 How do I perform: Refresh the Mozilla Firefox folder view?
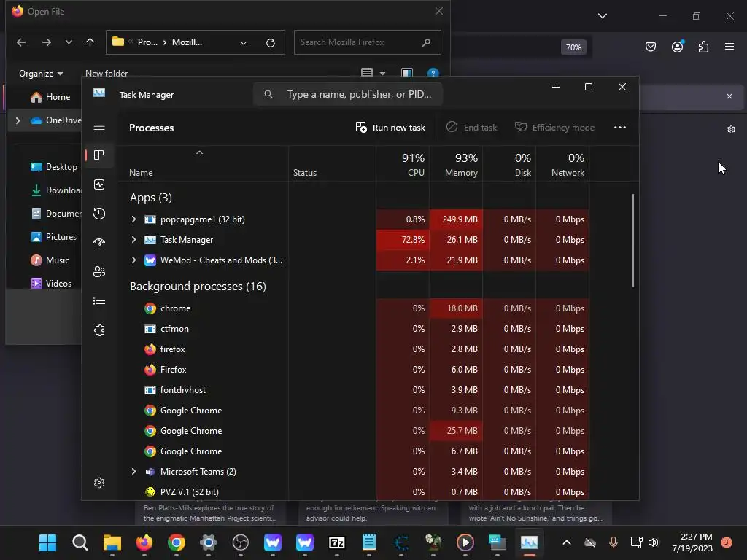click(x=271, y=42)
